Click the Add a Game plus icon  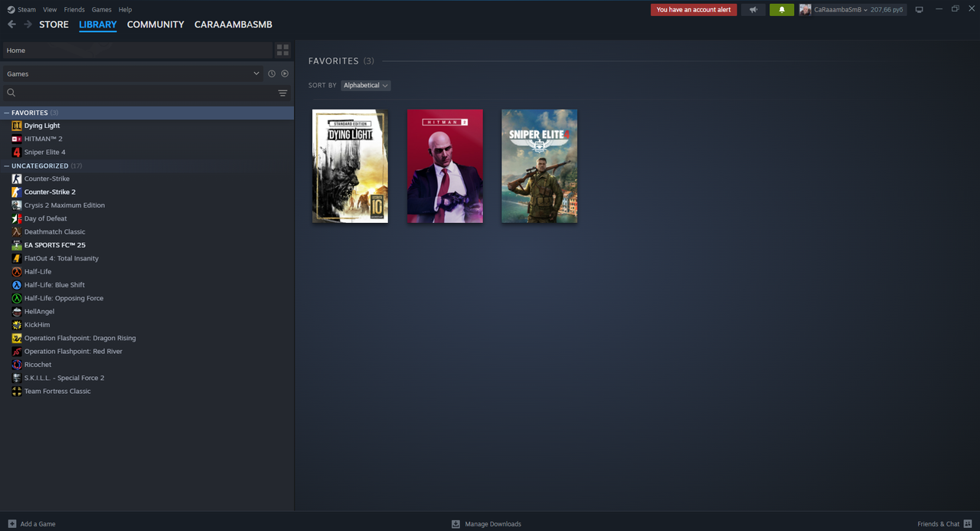[x=11, y=524]
